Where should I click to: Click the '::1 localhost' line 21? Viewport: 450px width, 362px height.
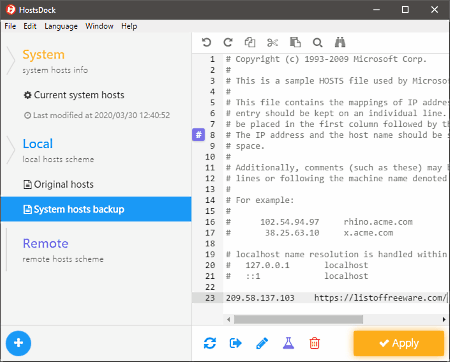[x=297, y=276]
